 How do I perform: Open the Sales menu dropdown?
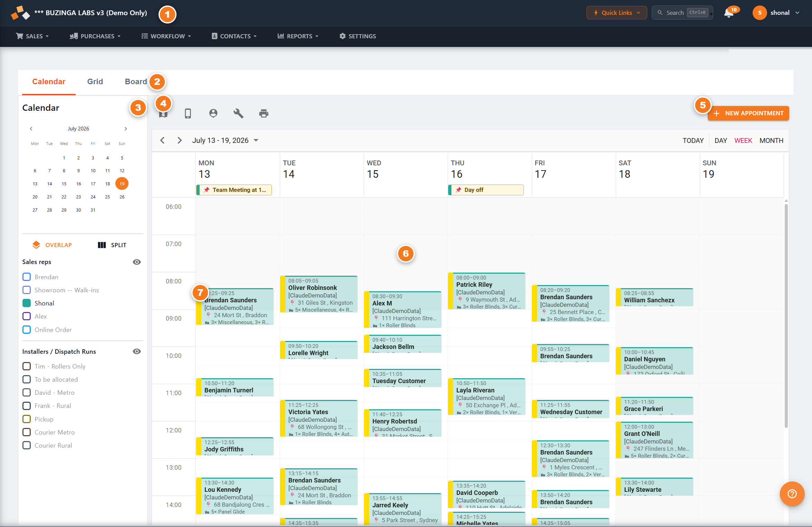(x=32, y=36)
